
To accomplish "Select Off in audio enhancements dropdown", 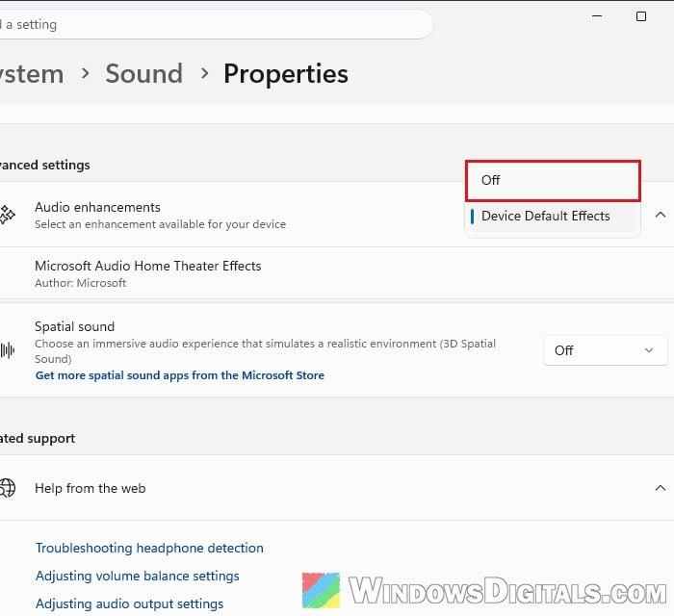I will point(553,180).
